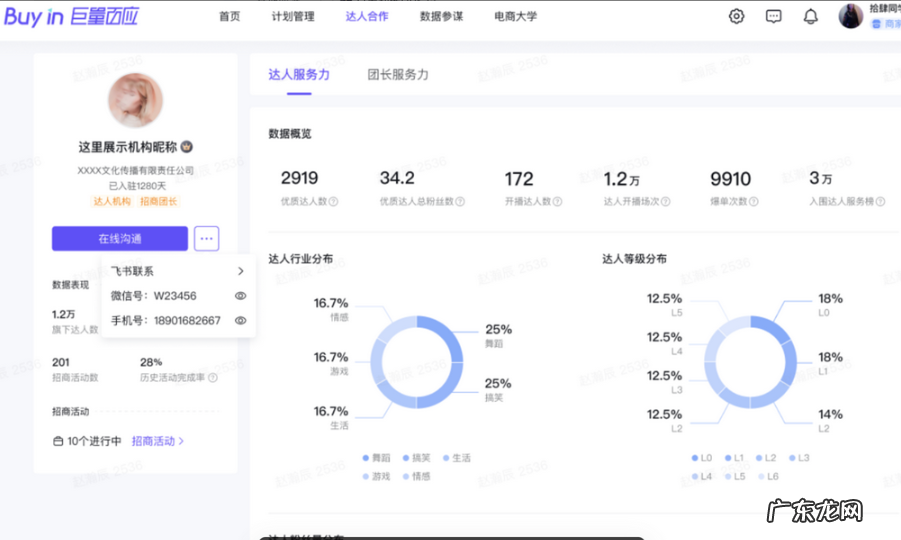Toggle L5 legend in level chart

pyautogui.click(x=735, y=476)
